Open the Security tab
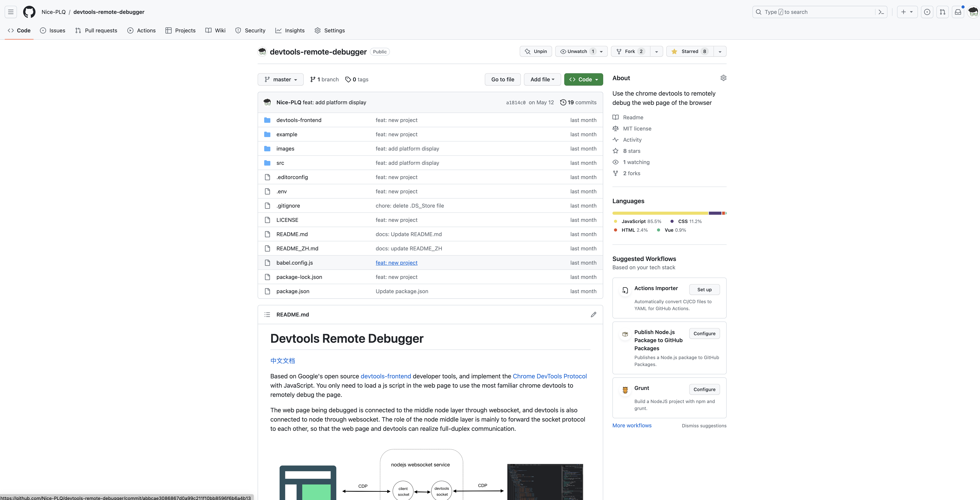The height and width of the screenshot is (500, 980). [x=250, y=30]
